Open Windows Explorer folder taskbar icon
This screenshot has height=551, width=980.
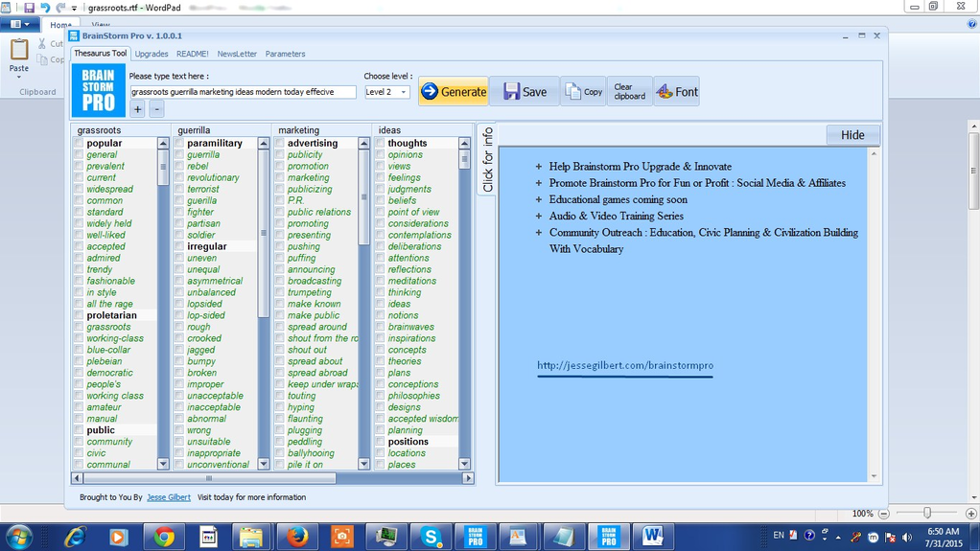[x=251, y=537]
